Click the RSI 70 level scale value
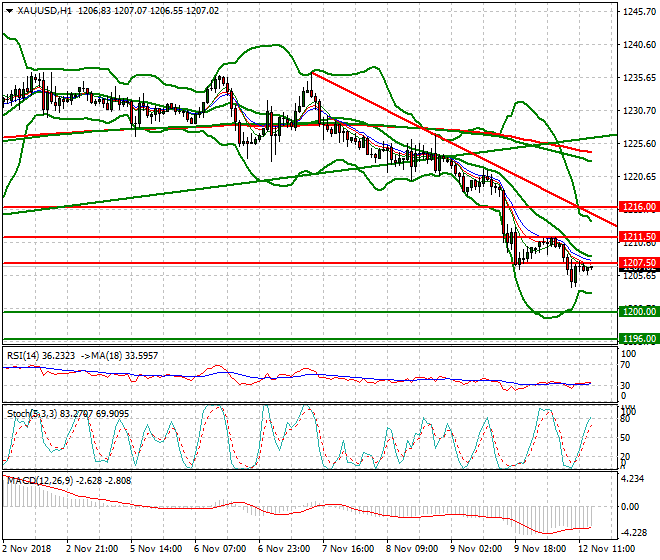The width and height of the screenshot is (660, 560). pos(626,365)
